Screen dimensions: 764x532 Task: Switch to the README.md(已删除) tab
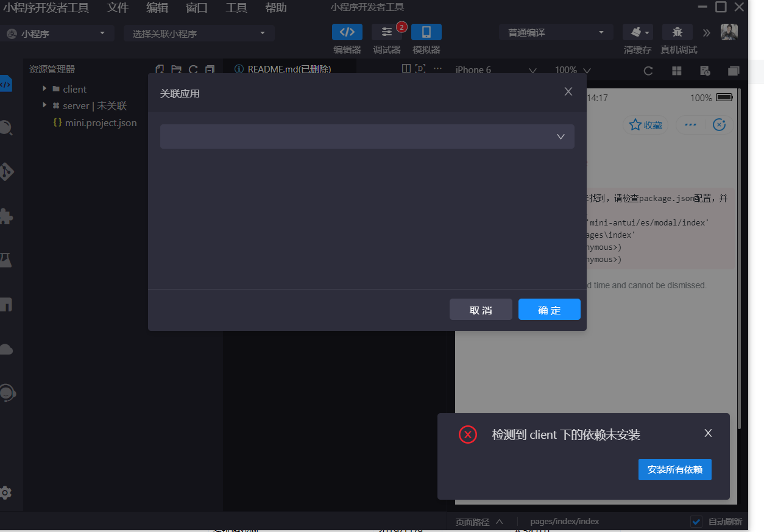coord(289,69)
